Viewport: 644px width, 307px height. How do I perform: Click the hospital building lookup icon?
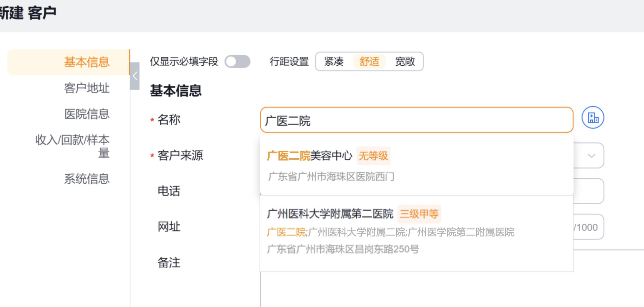592,117
